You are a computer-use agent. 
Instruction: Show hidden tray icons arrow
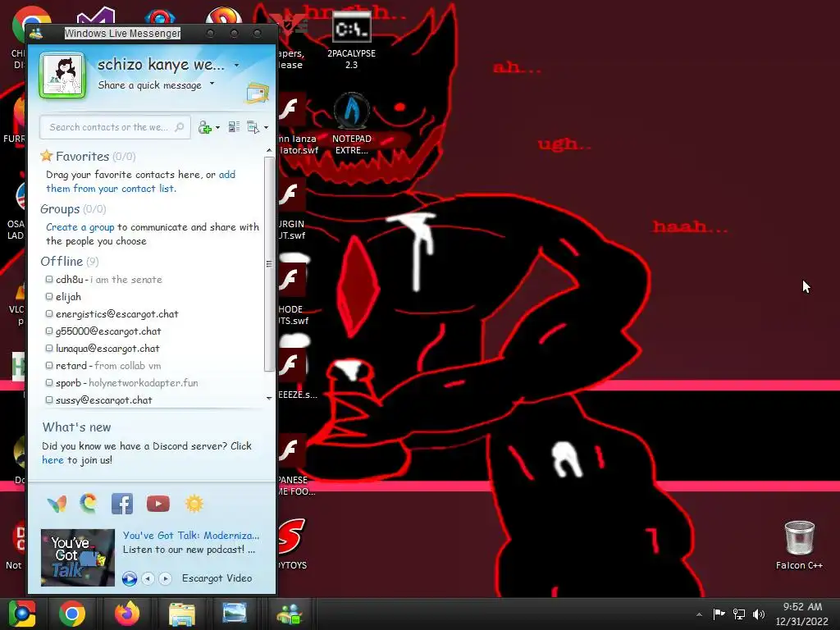point(699,614)
